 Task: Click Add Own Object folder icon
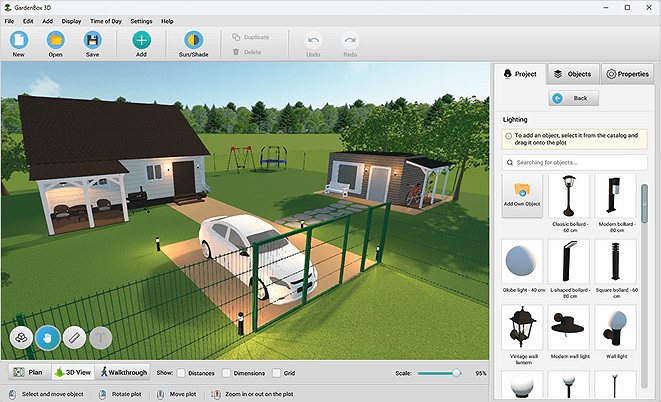point(522,190)
